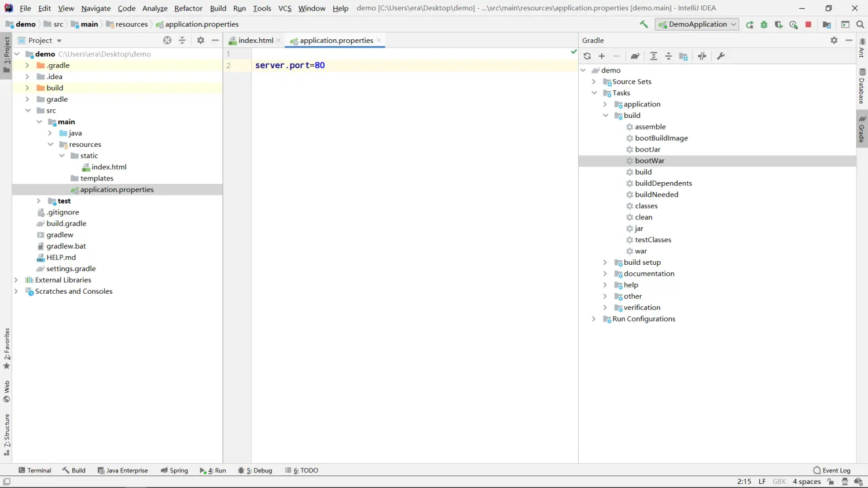The height and width of the screenshot is (488, 868).
Task: Start debugging with the green bug icon
Action: pyautogui.click(x=764, y=24)
